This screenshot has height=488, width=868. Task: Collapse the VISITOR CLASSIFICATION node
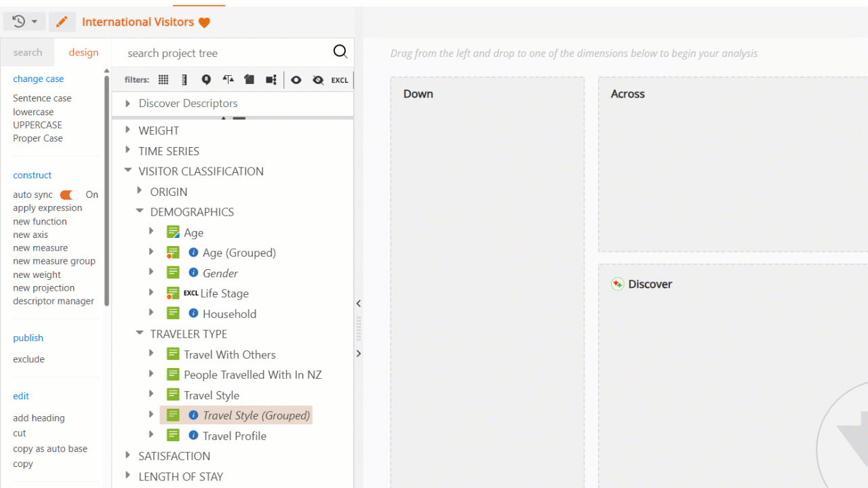127,171
